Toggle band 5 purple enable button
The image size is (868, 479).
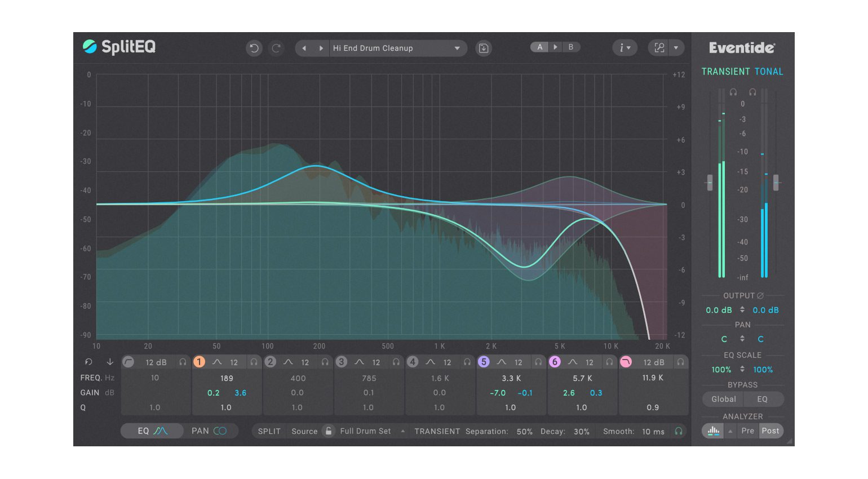pyautogui.click(x=484, y=362)
